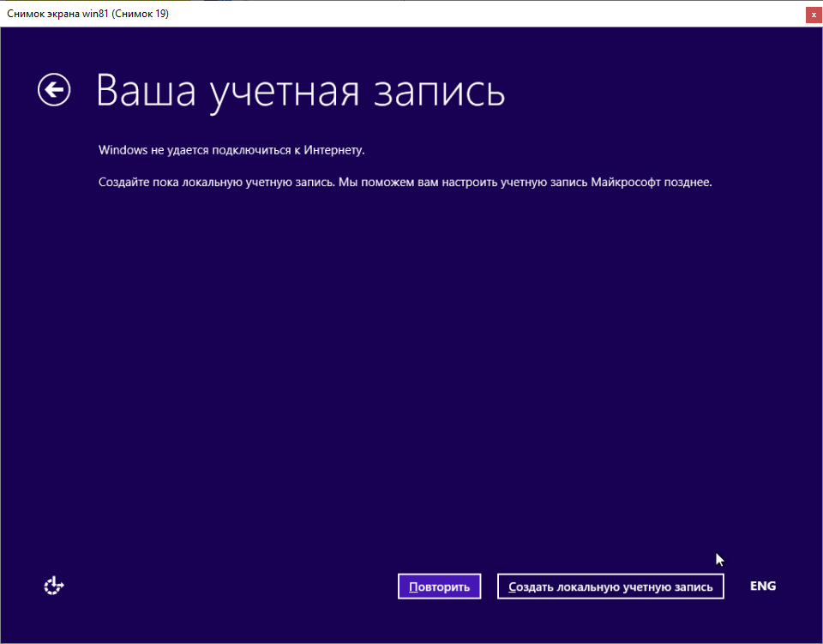Click window title Снимок экрана win81 (Снимок 19)
823x644 pixels.
pos(87,14)
